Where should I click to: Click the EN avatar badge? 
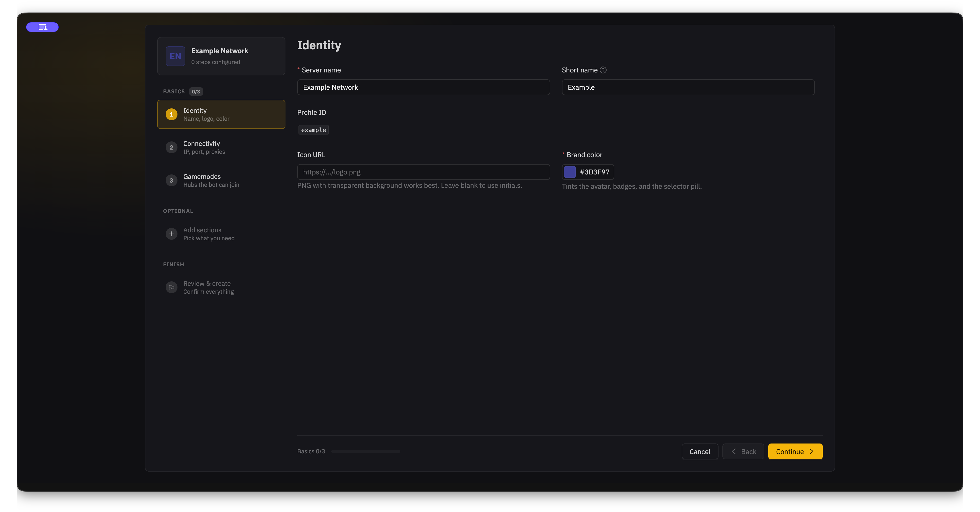point(175,56)
